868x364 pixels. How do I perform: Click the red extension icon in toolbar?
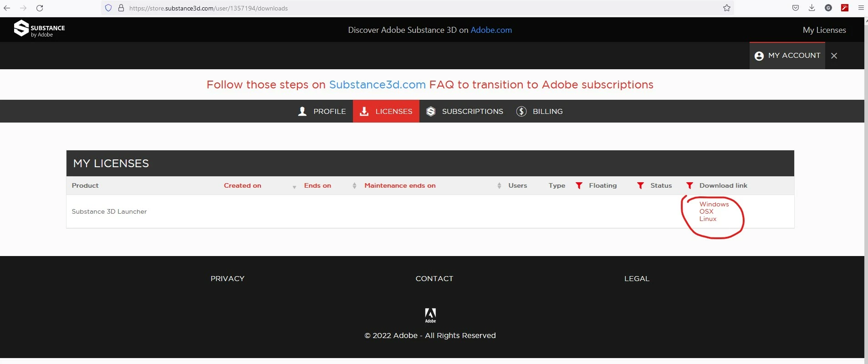(x=845, y=8)
